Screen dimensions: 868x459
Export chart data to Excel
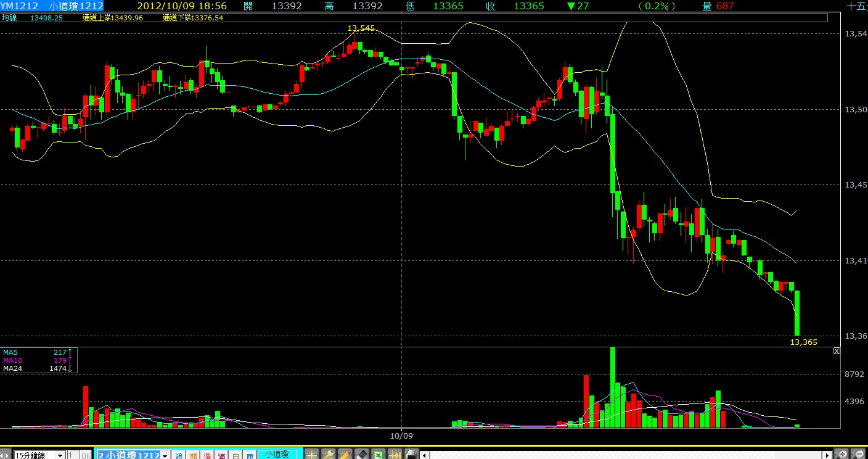[x=378, y=455]
